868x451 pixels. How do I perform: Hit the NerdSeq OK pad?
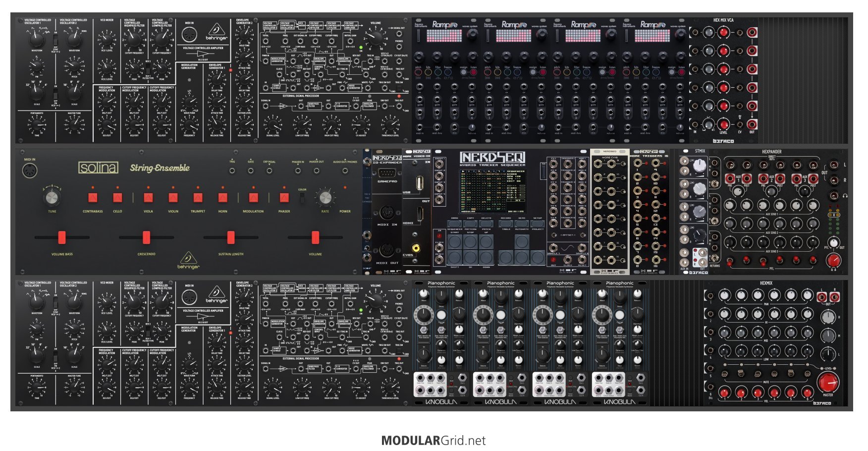tap(471, 257)
